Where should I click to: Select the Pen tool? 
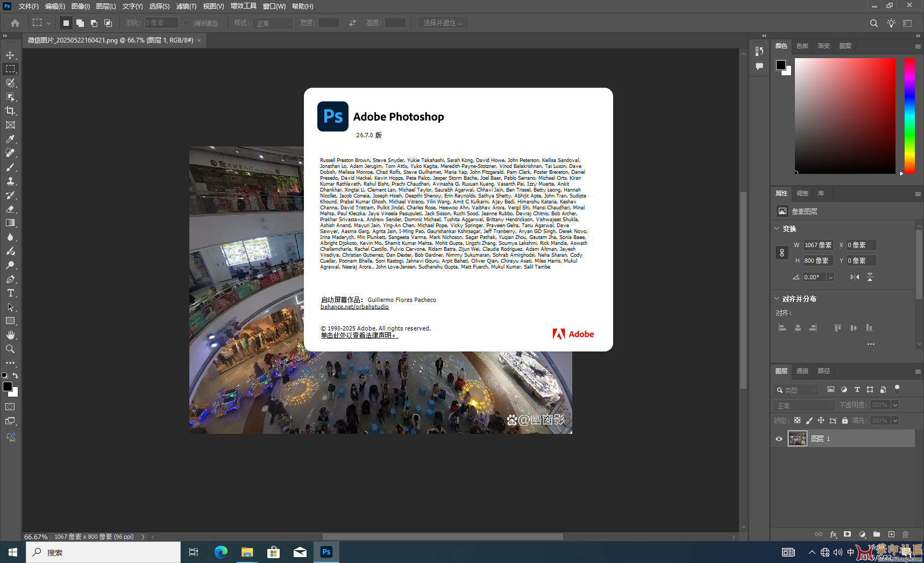(10, 279)
